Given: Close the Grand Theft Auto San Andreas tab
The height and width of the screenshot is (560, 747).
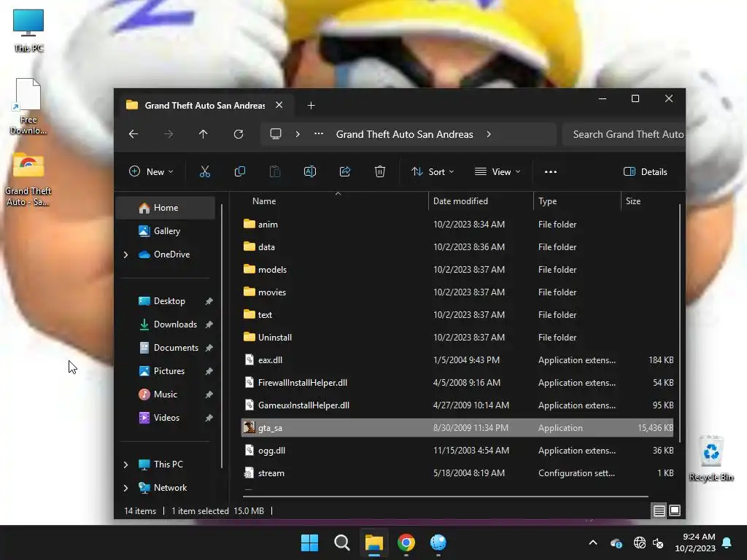Looking at the screenshot, I should click(x=279, y=105).
